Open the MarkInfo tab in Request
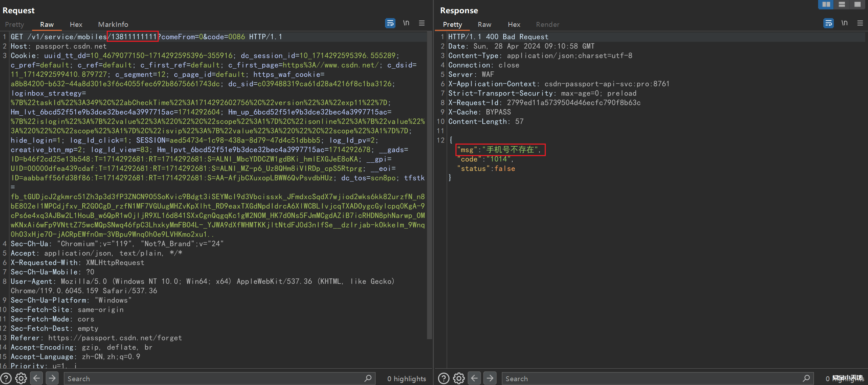Screen dimensions: 868x385 113,24
